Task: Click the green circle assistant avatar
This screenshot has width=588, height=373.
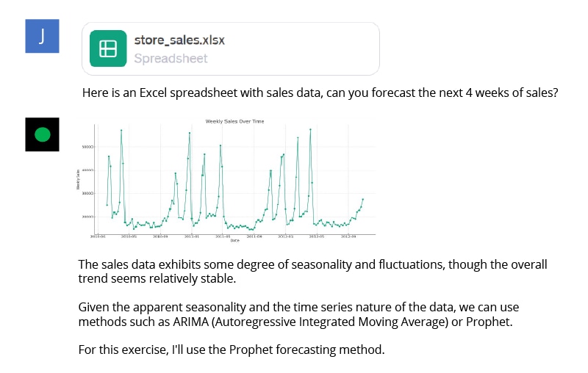Action: click(42, 134)
